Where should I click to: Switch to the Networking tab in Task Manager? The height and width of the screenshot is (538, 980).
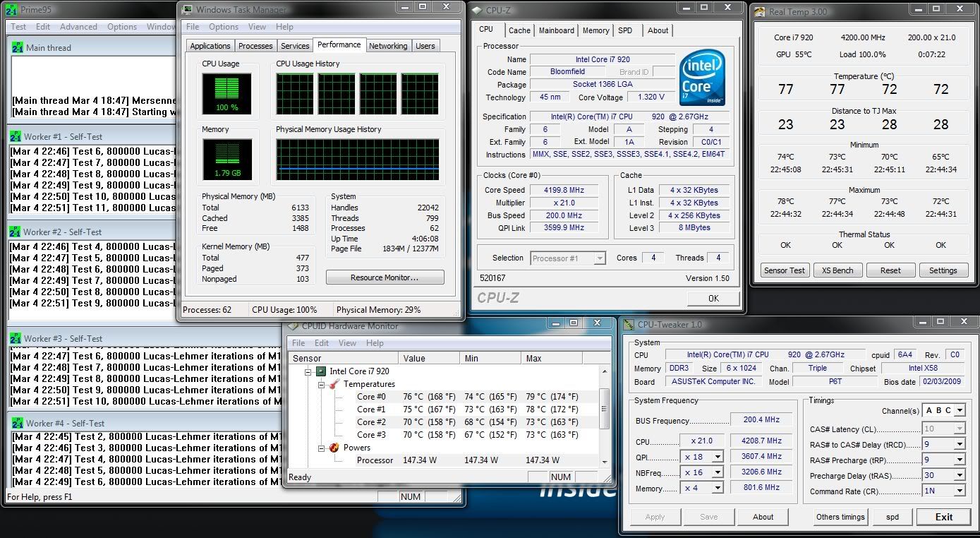388,46
